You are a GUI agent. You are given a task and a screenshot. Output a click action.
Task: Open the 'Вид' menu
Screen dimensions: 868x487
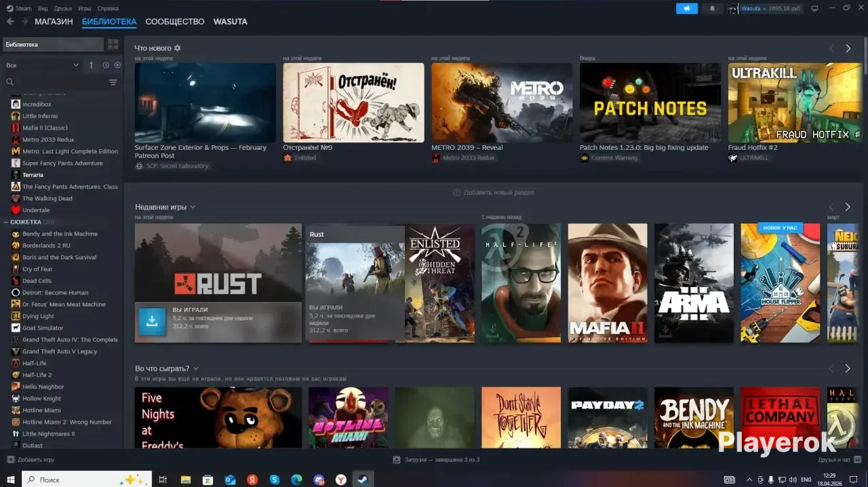pos(43,8)
